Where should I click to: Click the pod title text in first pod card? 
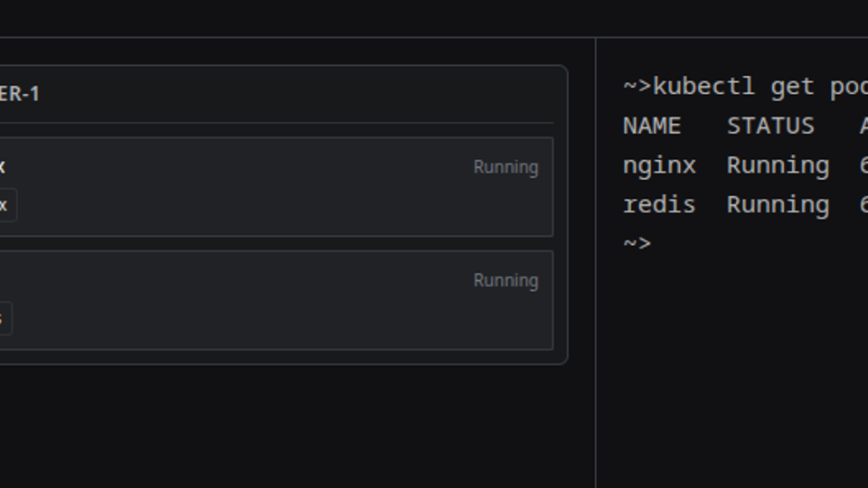click(3, 166)
